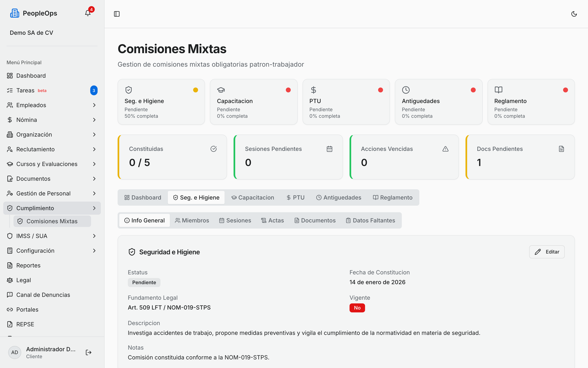Expand the Documentos sidebar chevron
This screenshot has width=588, height=368.
click(x=94, y=179)
